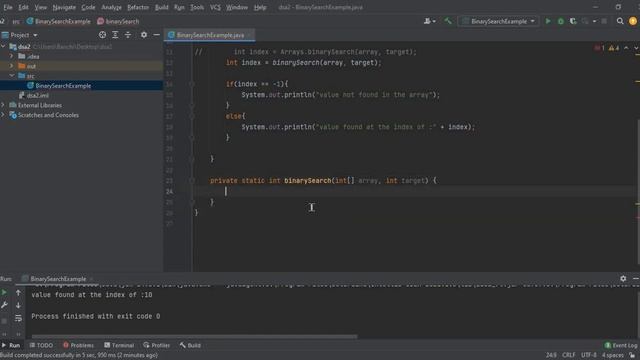Click the 24:9 line column indicator
640x360 pixels.
551,355
